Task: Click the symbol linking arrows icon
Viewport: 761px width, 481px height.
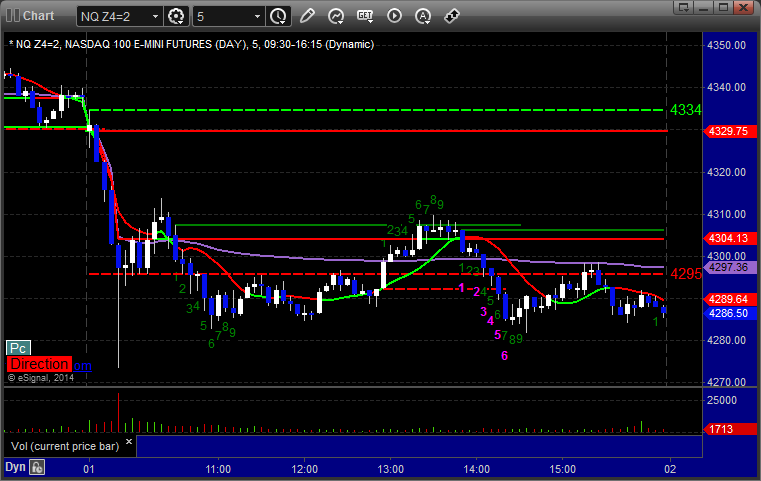Action: point(452,16)
